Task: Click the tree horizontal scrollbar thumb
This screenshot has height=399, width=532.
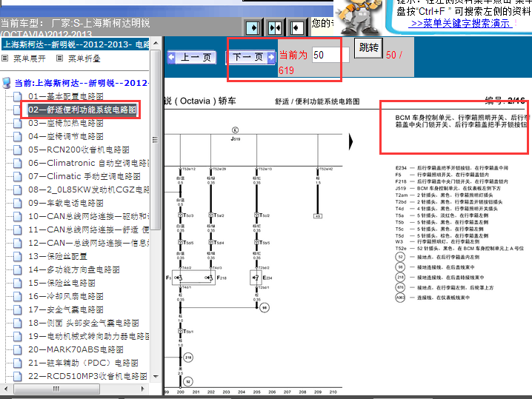Action: 56,389
